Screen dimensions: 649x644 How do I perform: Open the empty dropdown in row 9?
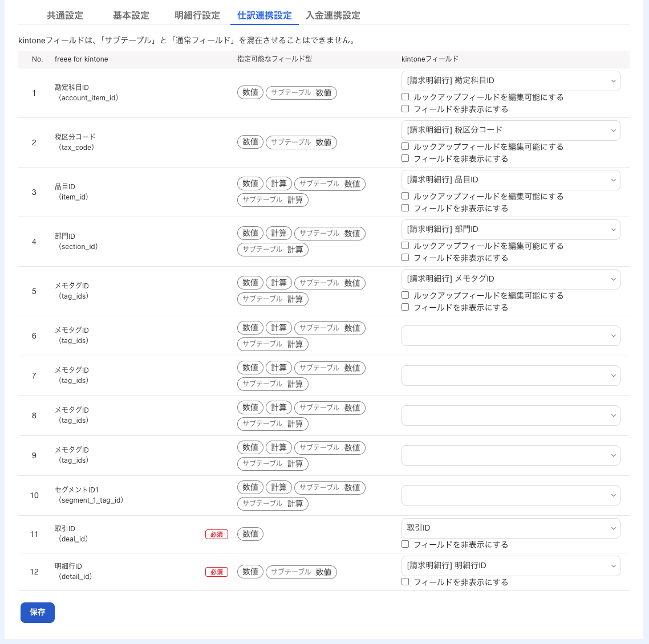click(510, 455)
